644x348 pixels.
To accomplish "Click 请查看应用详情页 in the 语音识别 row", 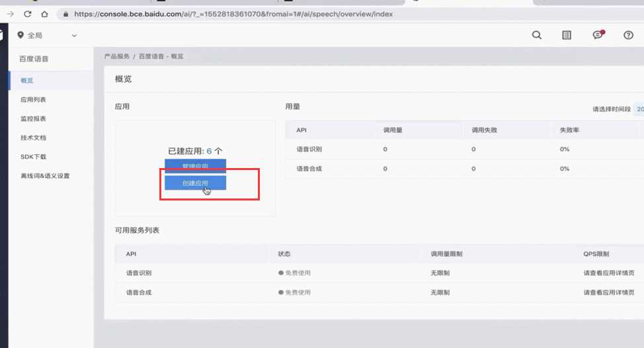I will tap(609, 273).
